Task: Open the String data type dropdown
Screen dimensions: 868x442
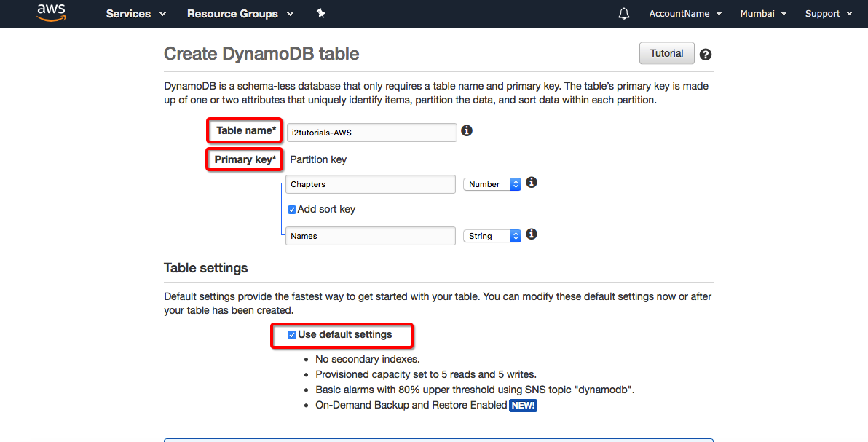Action: (492, 236)
